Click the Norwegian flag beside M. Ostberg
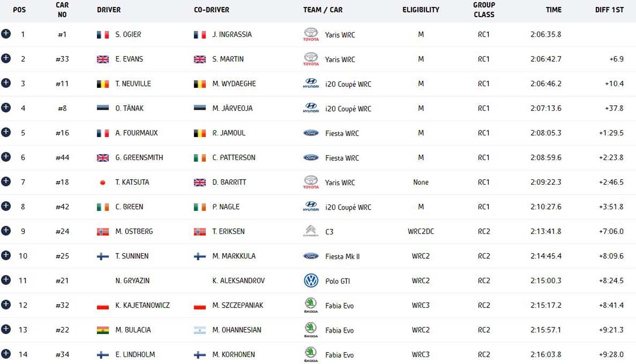636x364 pixels. click(103, 232)
